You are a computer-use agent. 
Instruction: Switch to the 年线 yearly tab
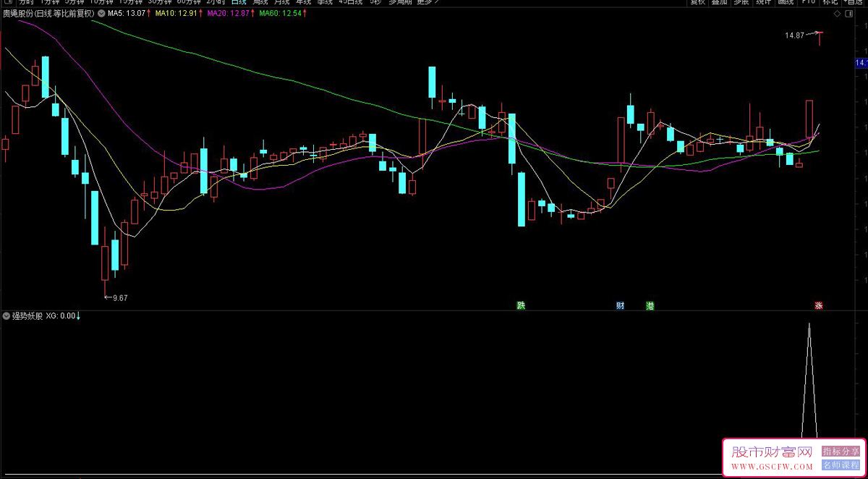click(304, 2)
